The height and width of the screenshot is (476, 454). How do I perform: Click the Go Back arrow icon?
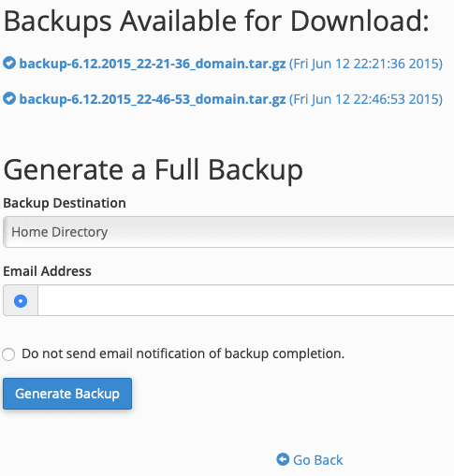point(283,459)
